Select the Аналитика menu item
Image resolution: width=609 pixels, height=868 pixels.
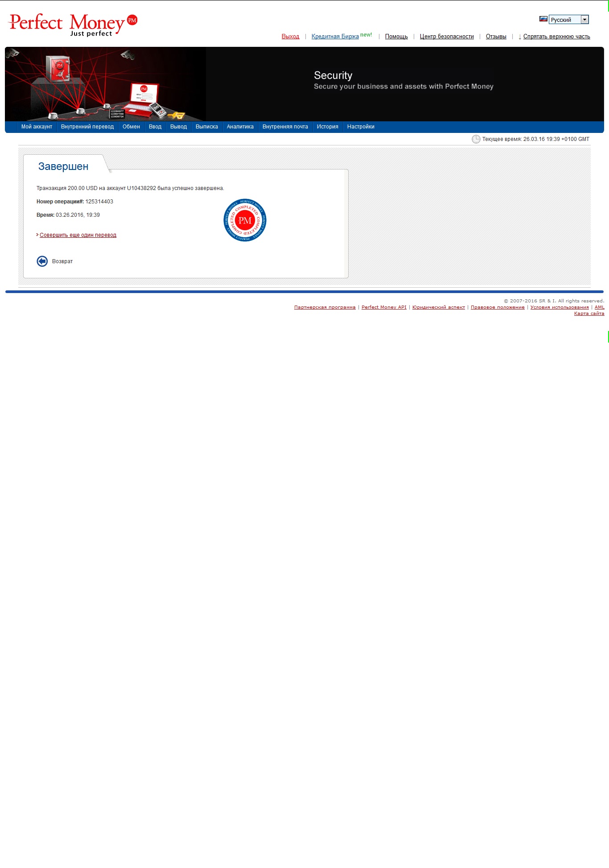click(240, 127)
